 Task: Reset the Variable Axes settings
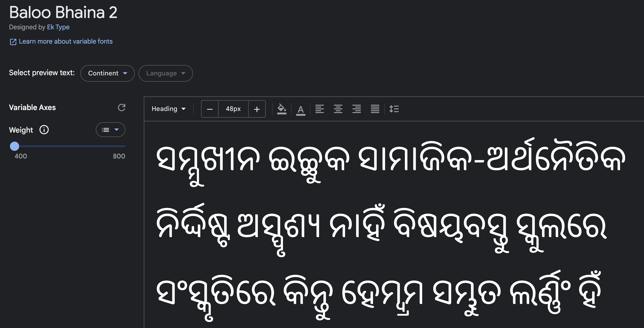[x=122, y=108]
